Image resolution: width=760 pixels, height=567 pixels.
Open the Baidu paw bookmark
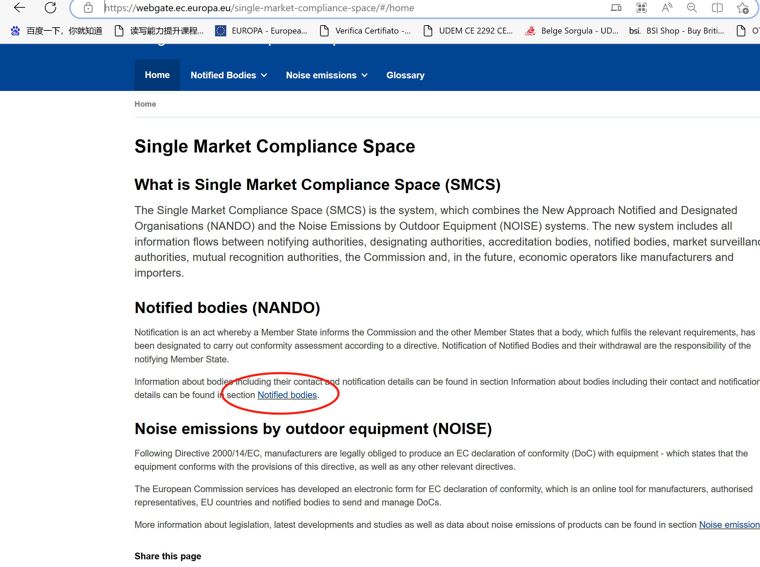pos(56,31)
